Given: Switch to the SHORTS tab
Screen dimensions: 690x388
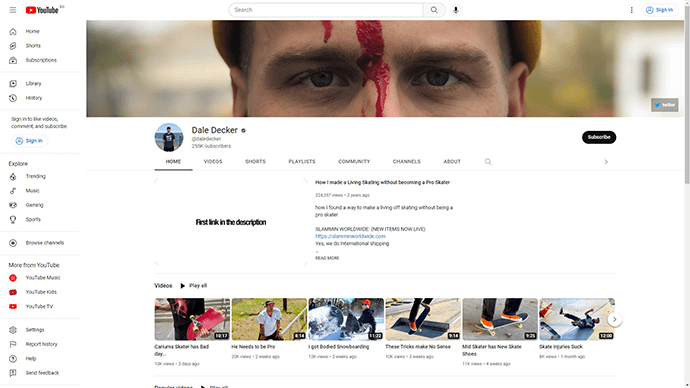Looking at the screenshot, I should (x=255, y=162).
